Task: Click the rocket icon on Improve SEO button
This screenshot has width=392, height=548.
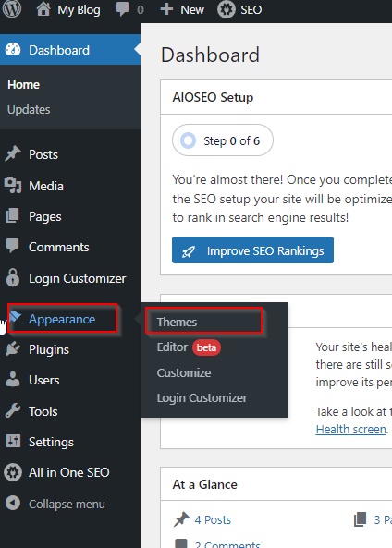Action: point(189,251)
